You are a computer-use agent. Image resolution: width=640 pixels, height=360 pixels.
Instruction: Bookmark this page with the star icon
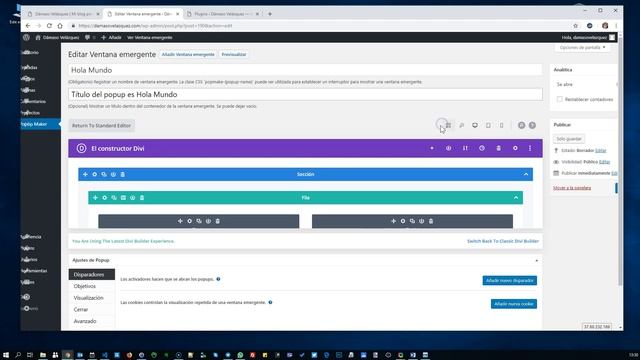(576, 25)
